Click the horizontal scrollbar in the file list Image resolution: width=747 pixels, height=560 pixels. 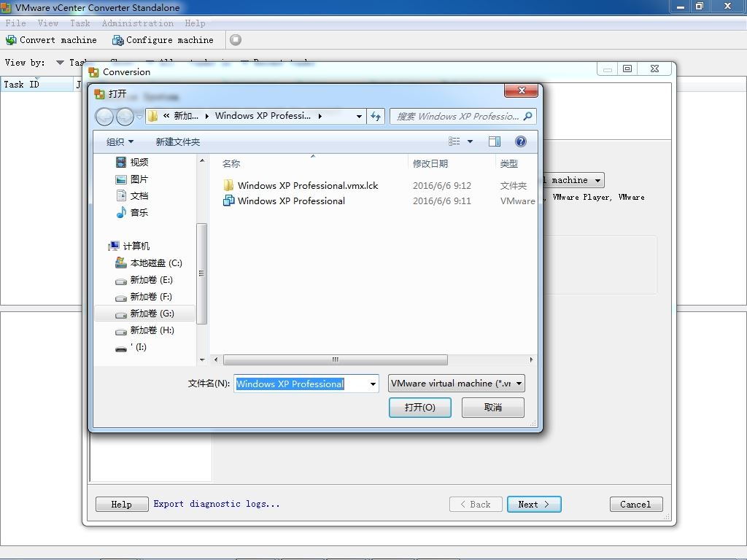click(336, 359)
